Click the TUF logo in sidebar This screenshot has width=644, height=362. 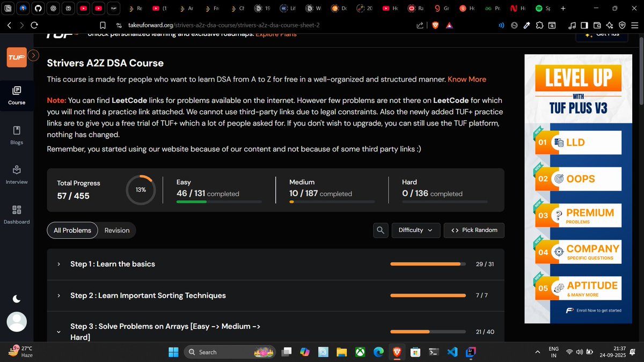click(x=17, y=57)
